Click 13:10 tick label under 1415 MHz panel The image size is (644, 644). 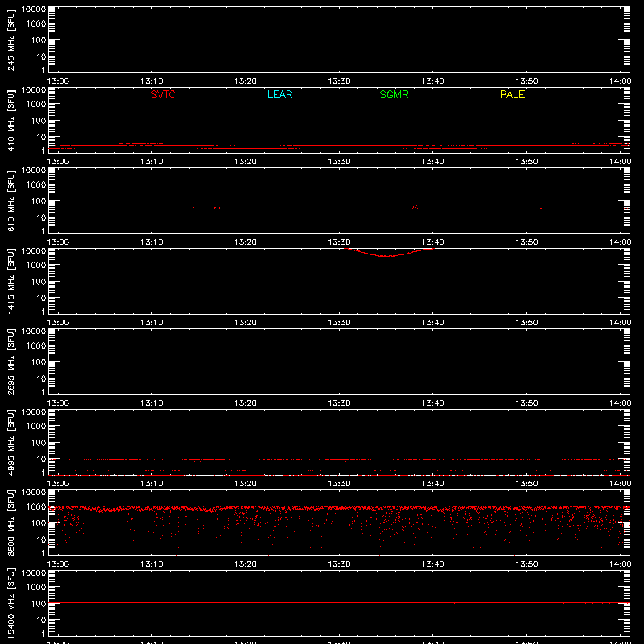[151, 323]
